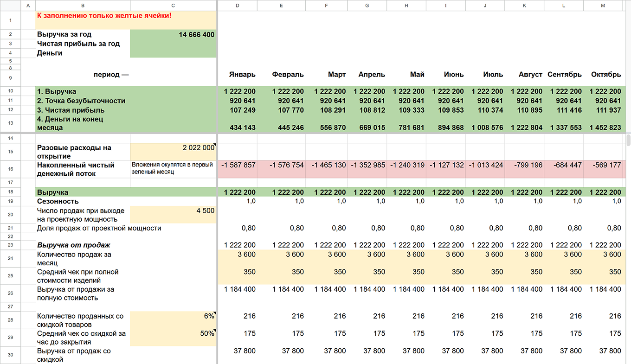
Task: Click August money at month end 1 222 804
Action: tap(524, 123)
